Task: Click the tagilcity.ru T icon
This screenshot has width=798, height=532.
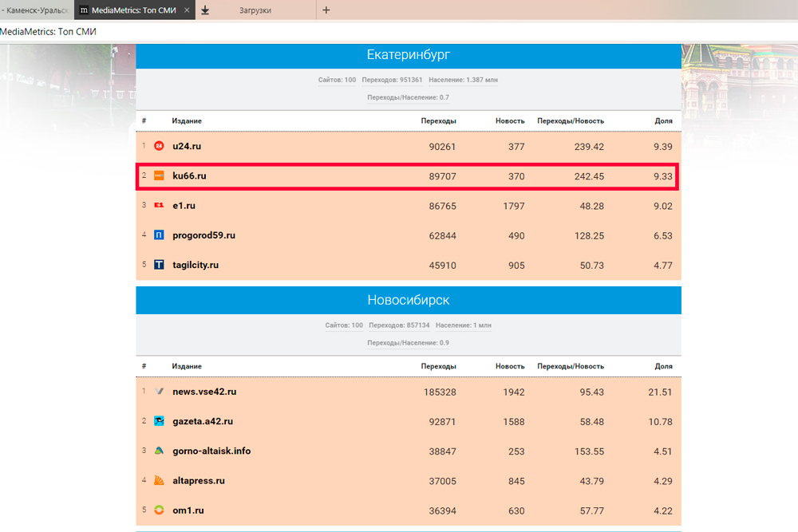Action: click(x=159, y=265)
